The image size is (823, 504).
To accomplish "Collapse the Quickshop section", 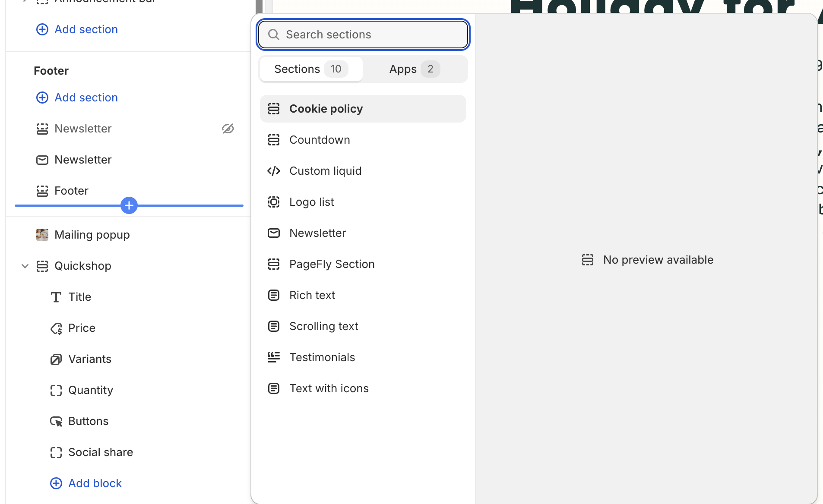I will (x=25, y=266).
